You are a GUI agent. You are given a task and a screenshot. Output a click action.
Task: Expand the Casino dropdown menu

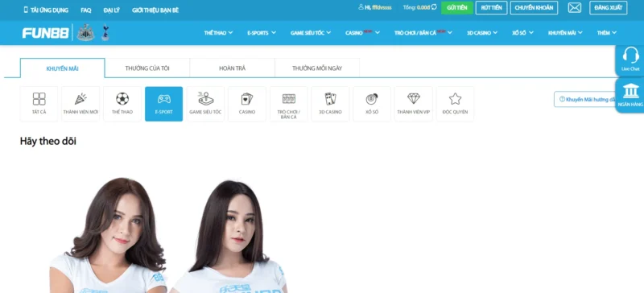363,33
